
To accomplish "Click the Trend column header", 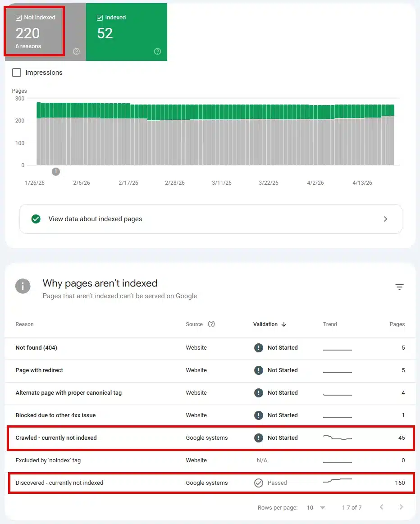I will tap(330, 324).
